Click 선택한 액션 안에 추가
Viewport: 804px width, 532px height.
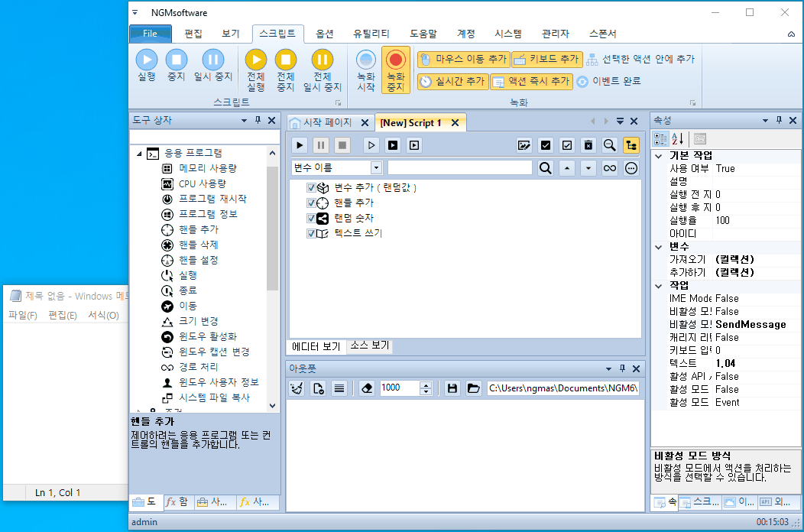tap(640, 60)
